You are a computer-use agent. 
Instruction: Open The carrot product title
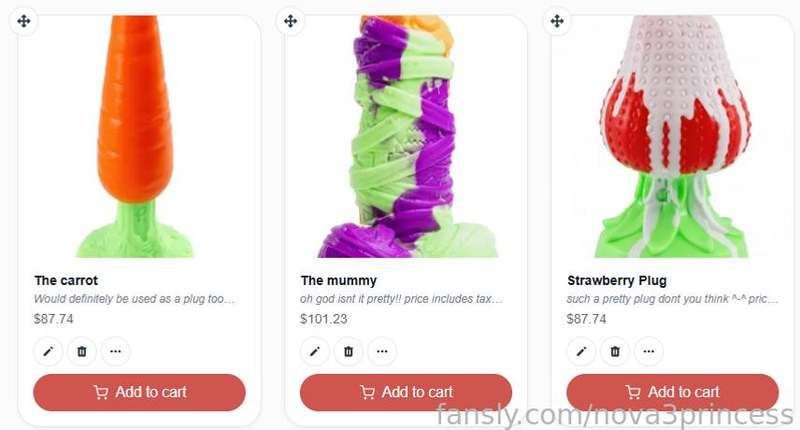pos(66,281)
